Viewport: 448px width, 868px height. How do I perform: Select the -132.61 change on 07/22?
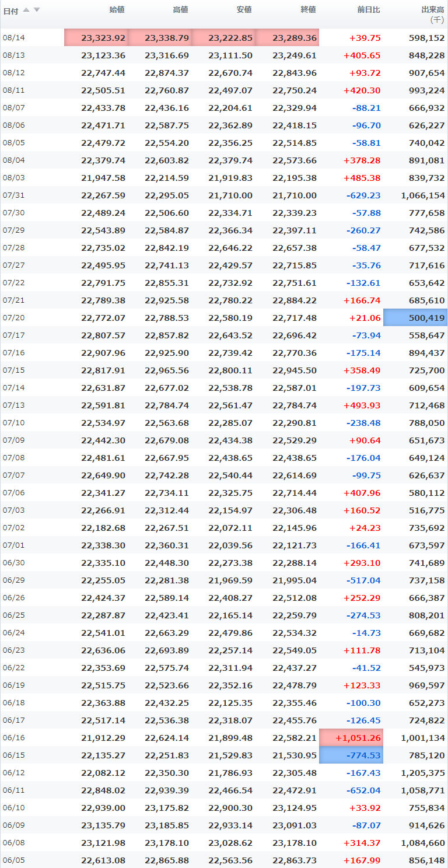364,282
